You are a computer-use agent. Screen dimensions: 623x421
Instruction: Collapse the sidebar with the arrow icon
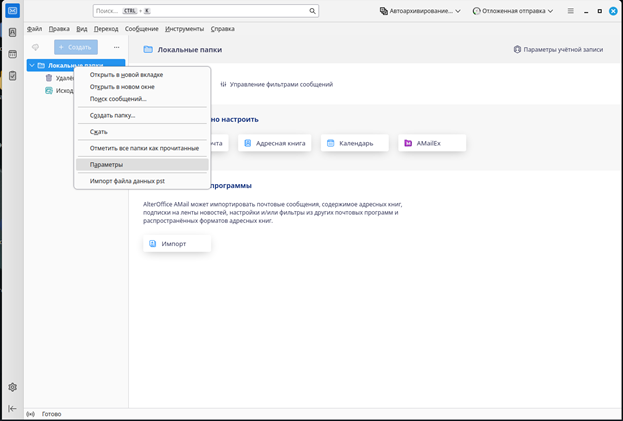click(12, 408)
